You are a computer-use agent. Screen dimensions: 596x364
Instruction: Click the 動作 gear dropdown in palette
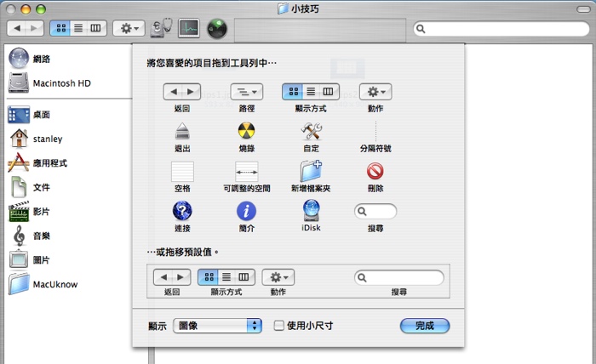375,92
